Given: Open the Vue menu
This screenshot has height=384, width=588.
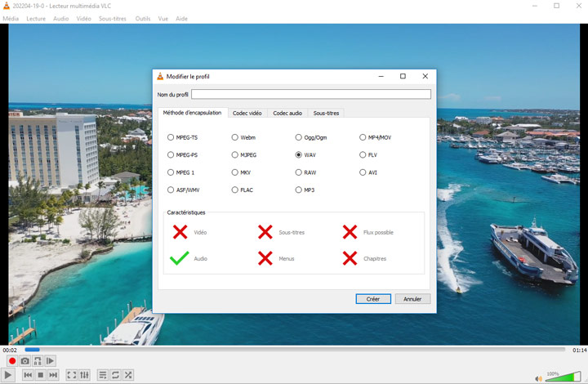Looking at the screenshot, I should (163, 18).
